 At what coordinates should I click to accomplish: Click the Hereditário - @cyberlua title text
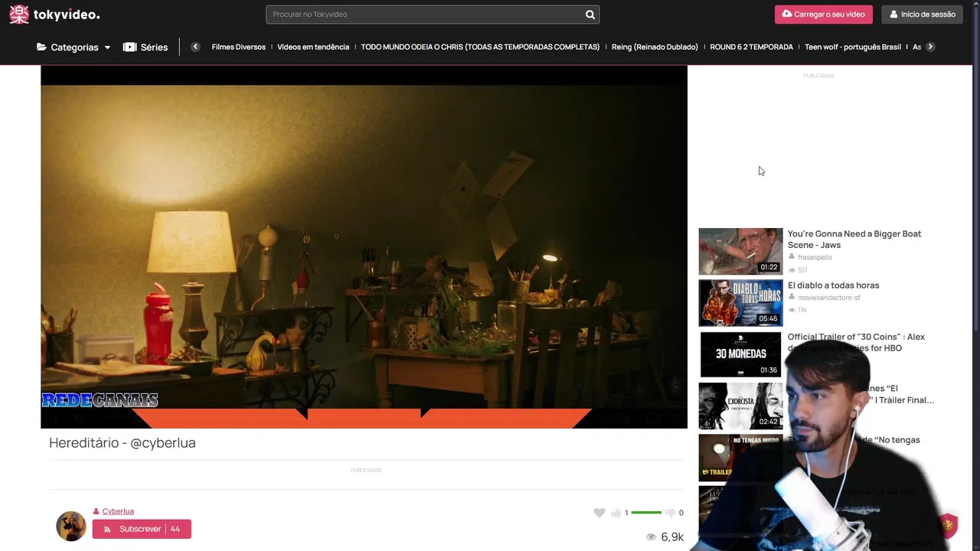point(122,442)
